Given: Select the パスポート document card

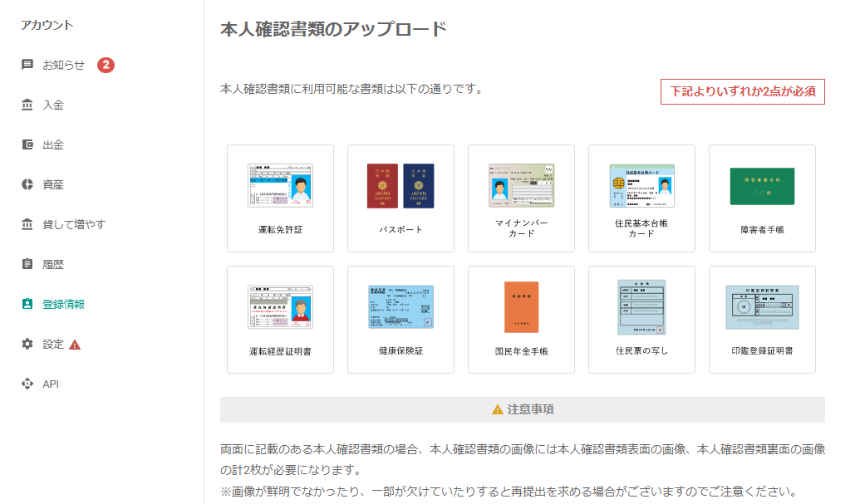Looking at the screenshot, I should coord(400,198).
